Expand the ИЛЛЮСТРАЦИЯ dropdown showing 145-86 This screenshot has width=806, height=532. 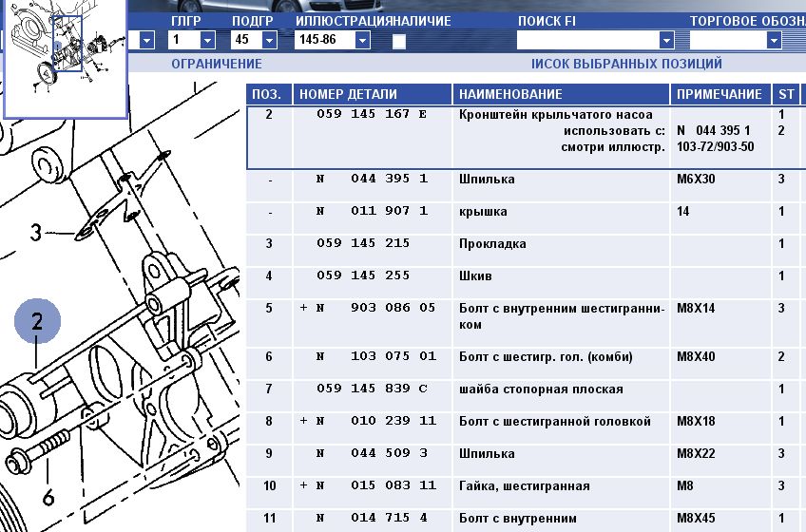tap(362, 40)
